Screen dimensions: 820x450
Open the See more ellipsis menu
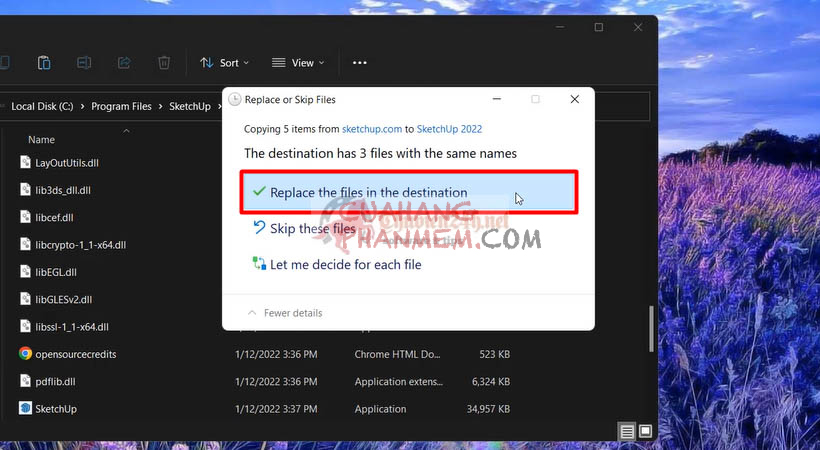tap(359, 63)
